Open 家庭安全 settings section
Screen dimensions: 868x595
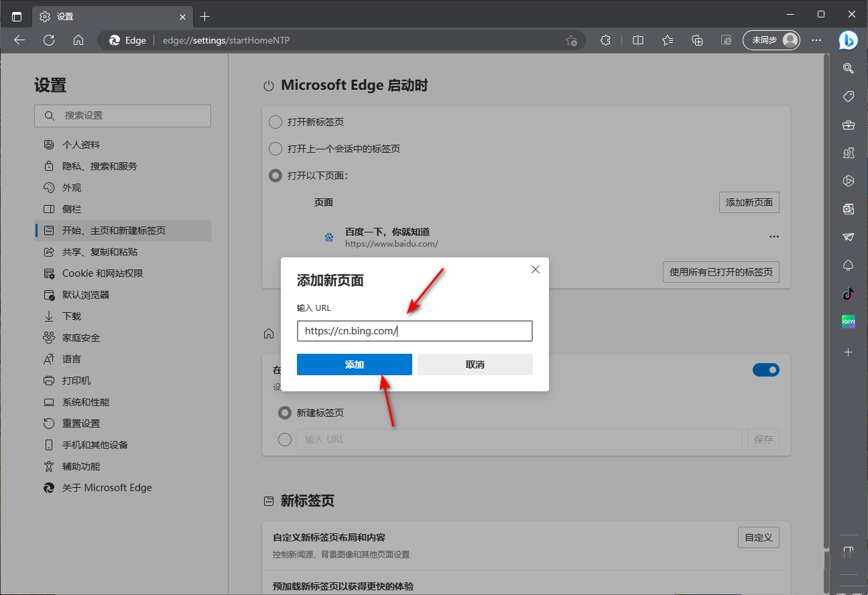click(123, 338)
